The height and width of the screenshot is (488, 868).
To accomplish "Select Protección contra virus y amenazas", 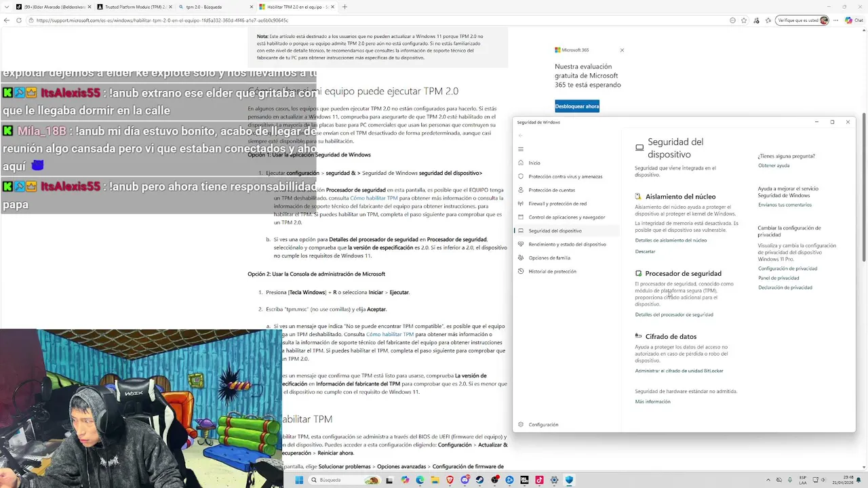I will click(565, 176).
